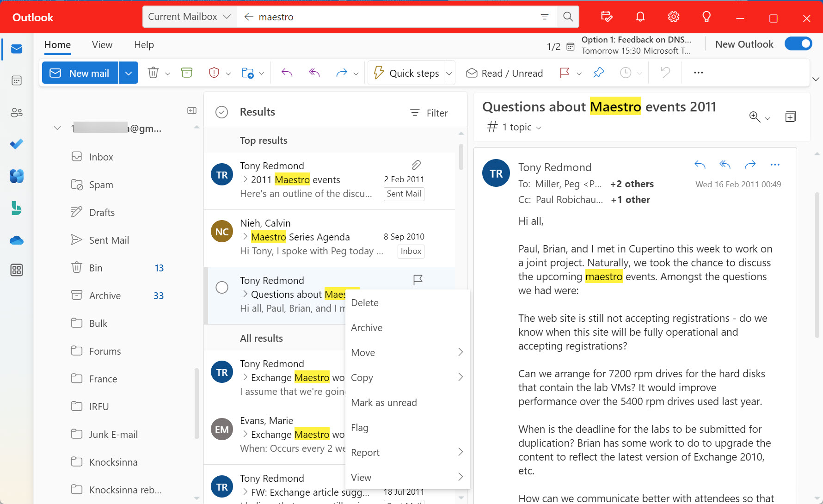This screenshot has height=504, width=823.
Task: Click the search filter options icon
Action: pos(545,17)
